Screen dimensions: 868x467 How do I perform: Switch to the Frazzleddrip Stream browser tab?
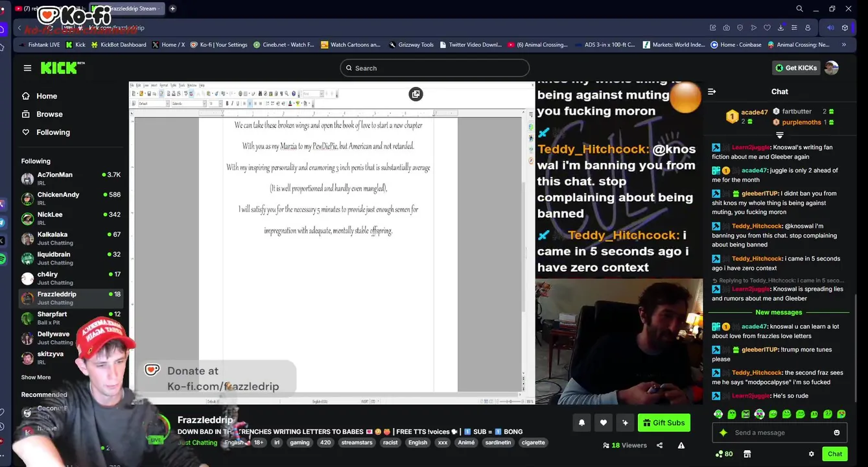(x=126, y=8)
